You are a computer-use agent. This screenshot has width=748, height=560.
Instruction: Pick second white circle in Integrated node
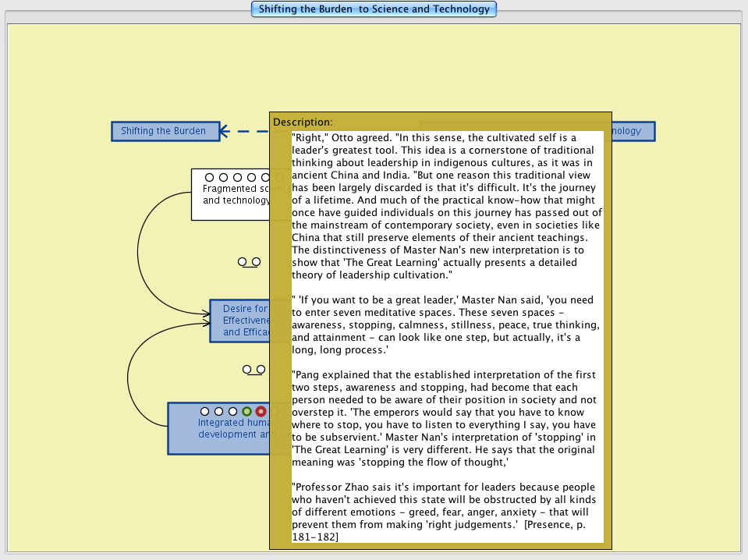pyautogui.click(x=218, y=411)
